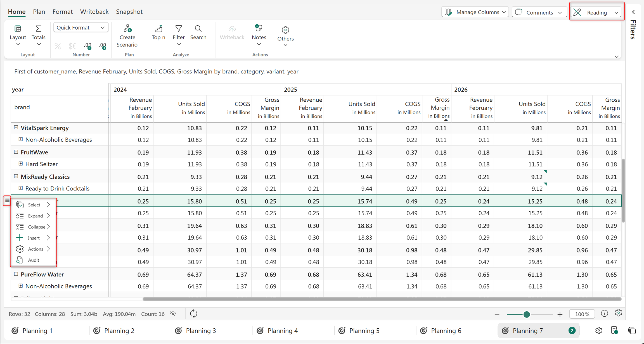Collapse the VitalSpark Energy brand row

tap(16, 128)
